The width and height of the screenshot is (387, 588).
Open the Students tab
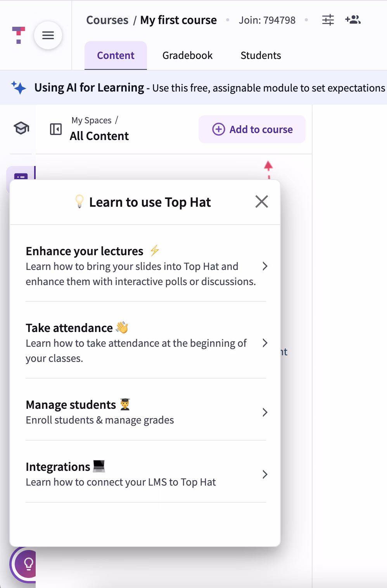click(261, 55)
